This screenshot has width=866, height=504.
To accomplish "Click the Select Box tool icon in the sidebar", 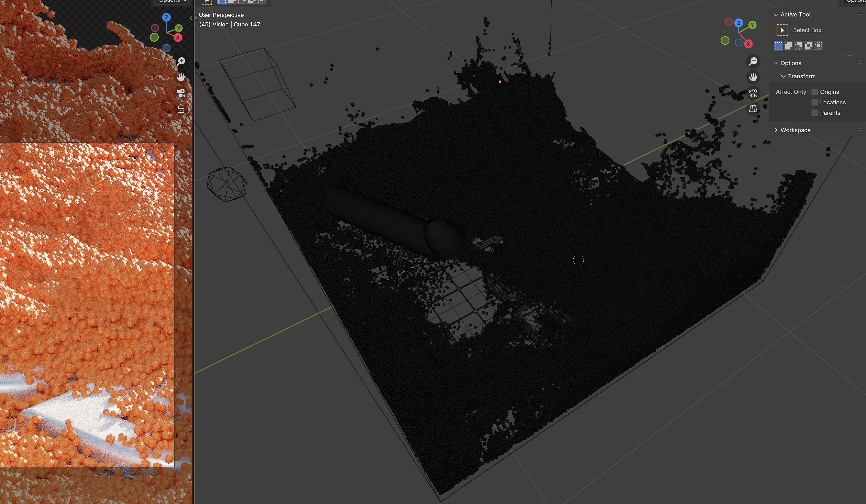I will (782, 30).
